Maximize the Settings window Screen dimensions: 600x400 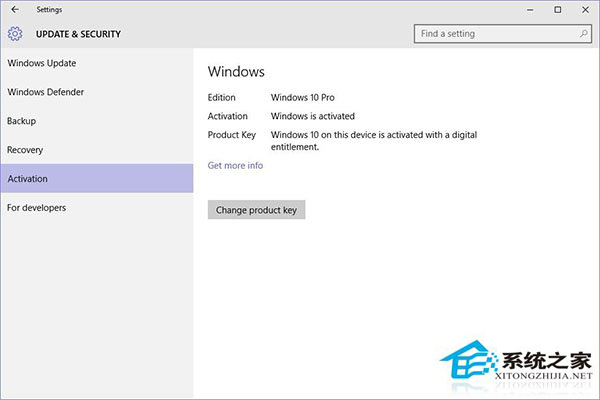[x=558, y=10]
